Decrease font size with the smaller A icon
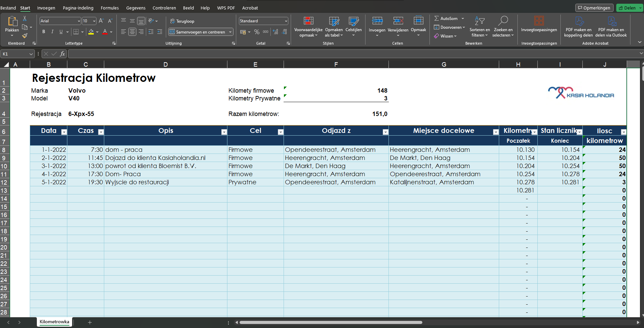 click(x=110, y=21)
